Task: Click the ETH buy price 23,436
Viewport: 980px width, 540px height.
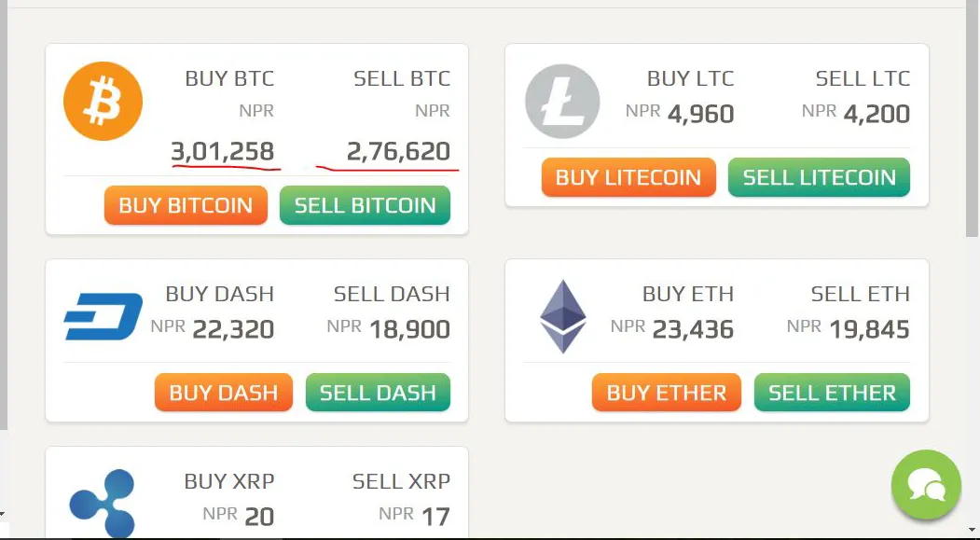Action: pyautogui.click(x=693, y=329)
